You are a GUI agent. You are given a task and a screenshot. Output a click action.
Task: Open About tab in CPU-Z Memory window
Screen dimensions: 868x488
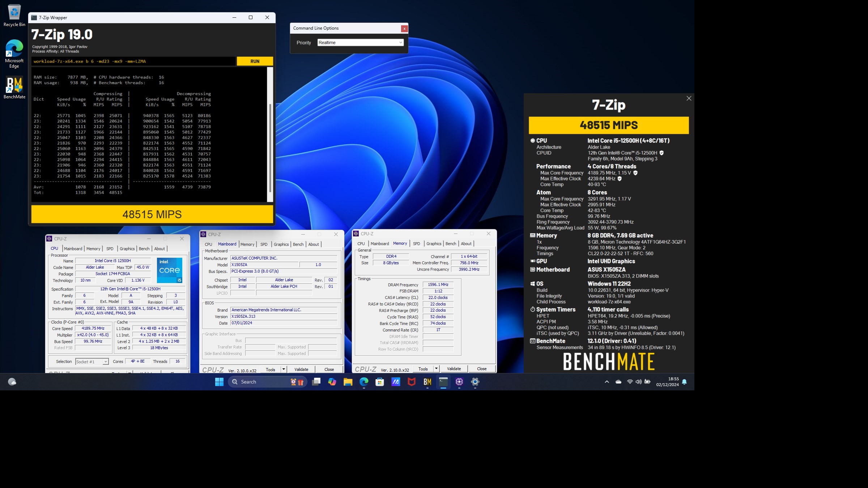pos(466,244)
